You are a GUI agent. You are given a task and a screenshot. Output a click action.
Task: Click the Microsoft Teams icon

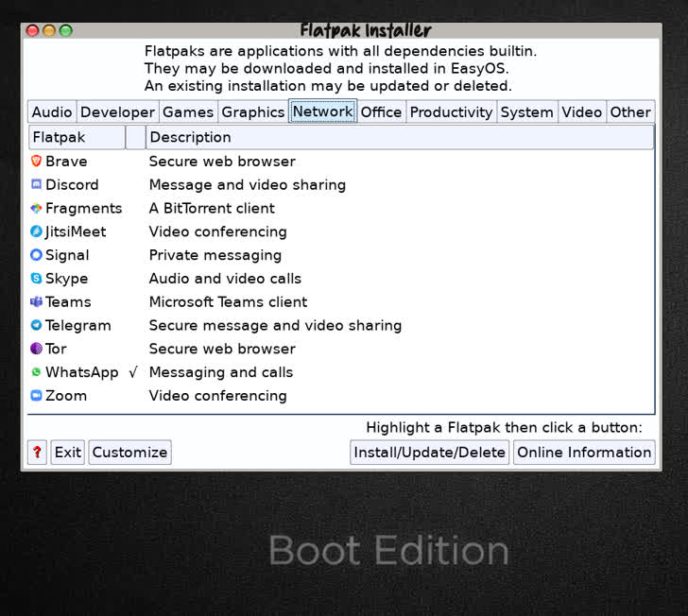point(37,302)
